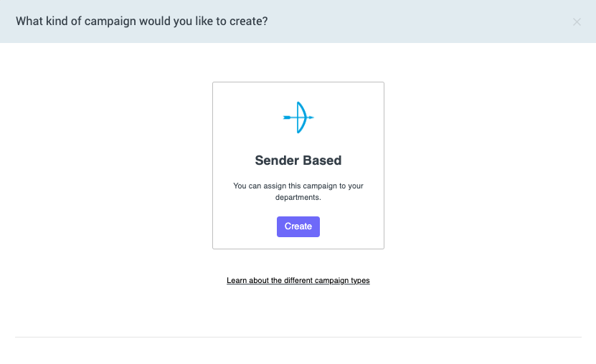Click the word "Sender" in the card title
The width and height of the screenshot is (596, 364).
[278, 161]
